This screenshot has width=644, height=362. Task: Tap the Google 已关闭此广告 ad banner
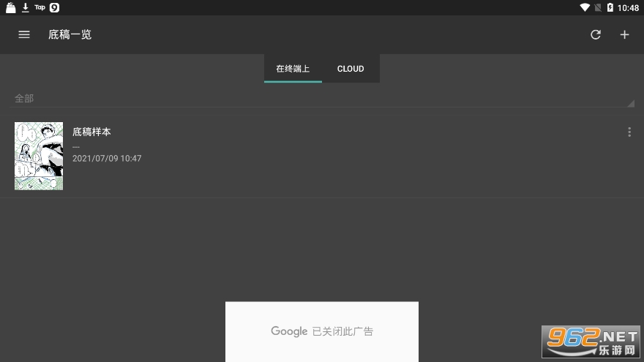tap(322, 331)
